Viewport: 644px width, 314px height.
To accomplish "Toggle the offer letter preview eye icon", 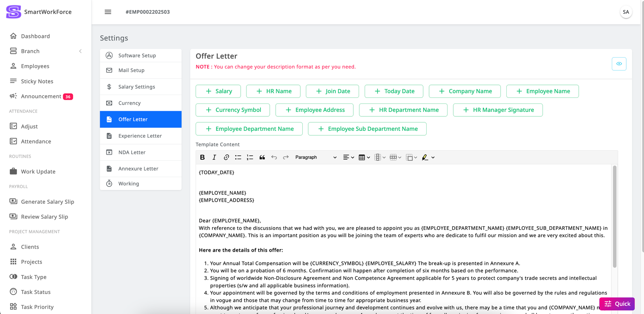I will click(619, 64).
